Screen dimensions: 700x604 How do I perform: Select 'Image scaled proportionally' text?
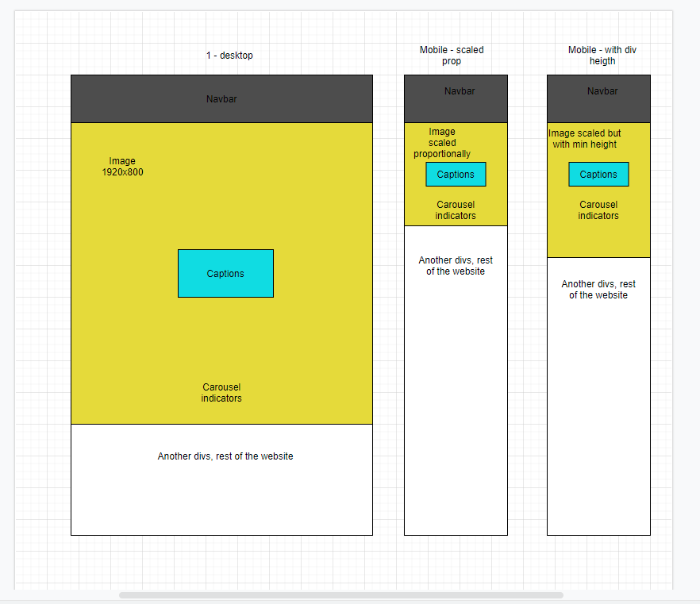(442, 143)
